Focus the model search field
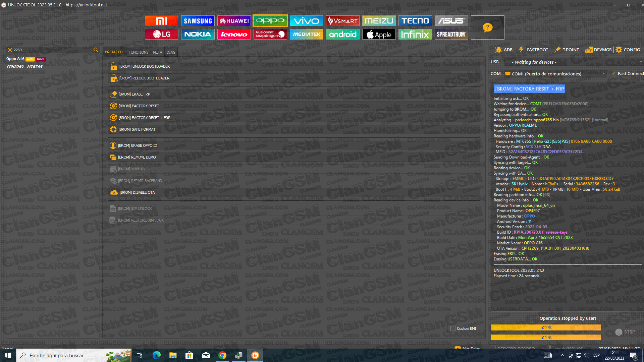This screenshot has width=644, height=362. click(x=52, y=50)
